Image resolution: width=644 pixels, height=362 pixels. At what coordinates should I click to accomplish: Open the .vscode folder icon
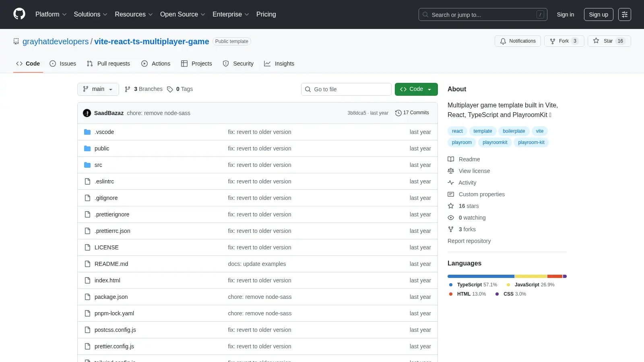pos(87,132)
